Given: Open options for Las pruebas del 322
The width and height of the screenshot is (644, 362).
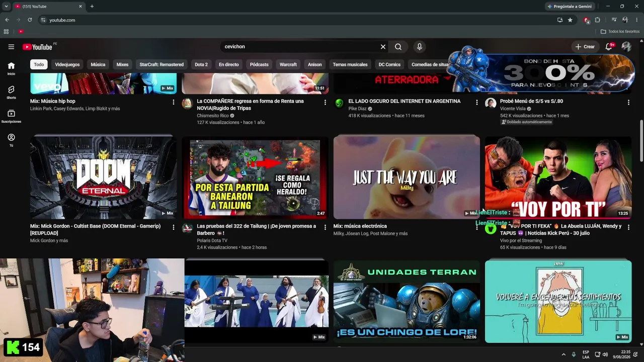Looking at the screenshot, I should click(x=325, y=227).
